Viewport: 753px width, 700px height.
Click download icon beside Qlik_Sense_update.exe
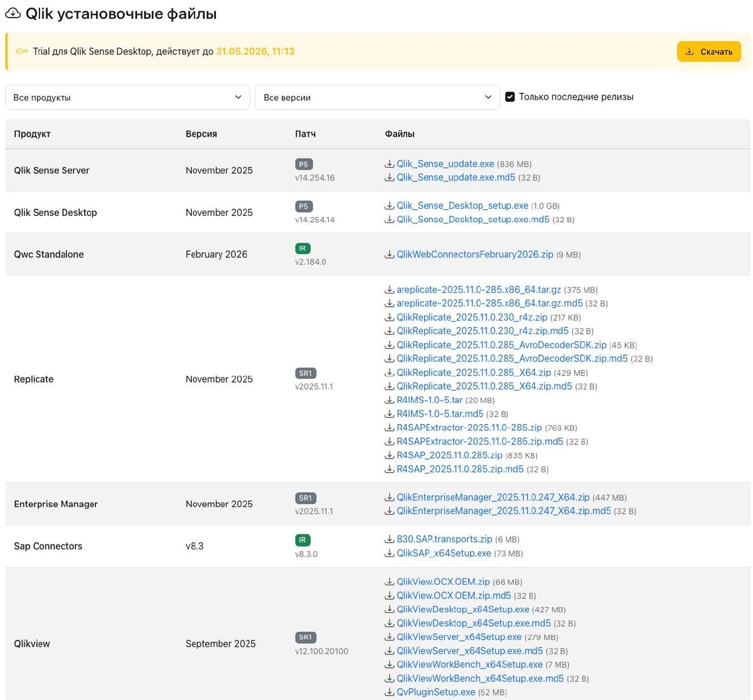click(390, 164)
